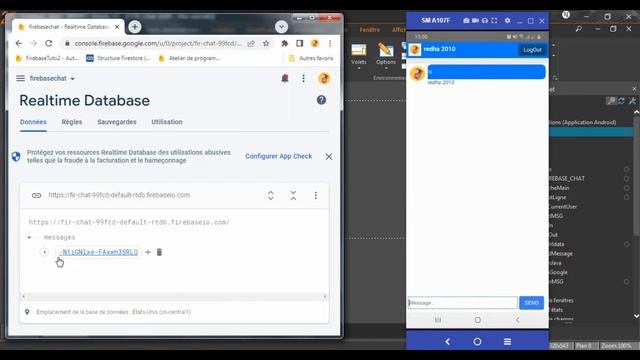Open Atelier de program bookmark

(x=189, y=58)
